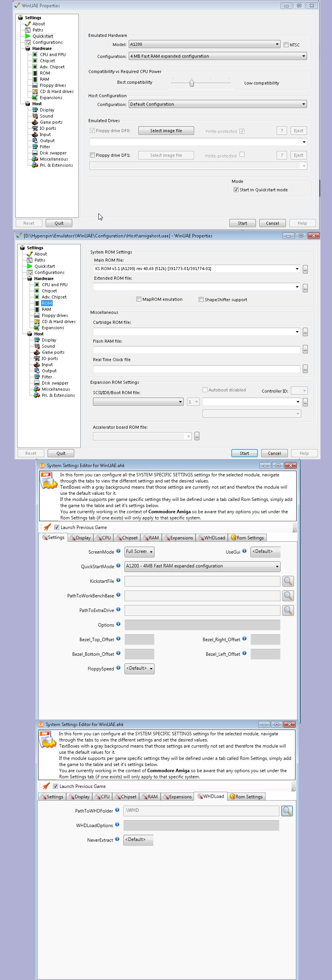Open NeverExtract Default dropdown
The image size is (332, 980).
(x=138, y=840)
